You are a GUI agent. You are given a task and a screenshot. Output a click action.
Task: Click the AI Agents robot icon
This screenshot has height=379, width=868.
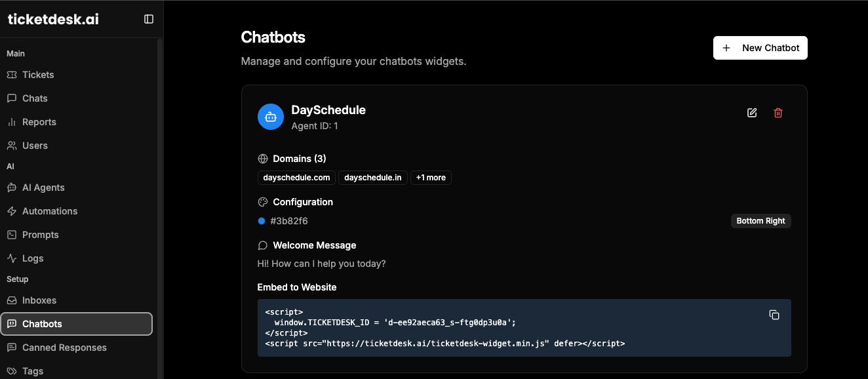click(12, 188)
